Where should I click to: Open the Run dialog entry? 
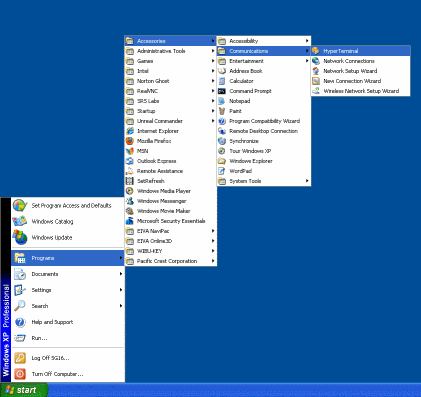(x=68, y=338)
